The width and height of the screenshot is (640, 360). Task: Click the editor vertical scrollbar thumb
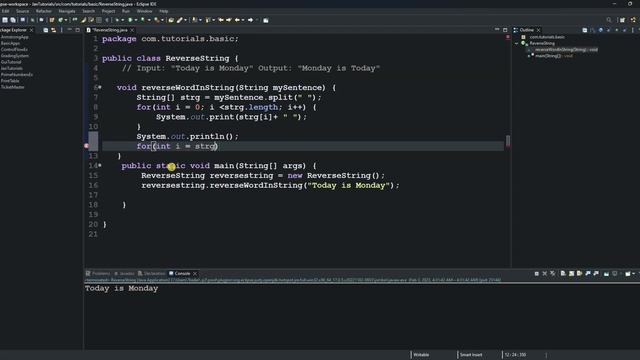tap(508, 141)
